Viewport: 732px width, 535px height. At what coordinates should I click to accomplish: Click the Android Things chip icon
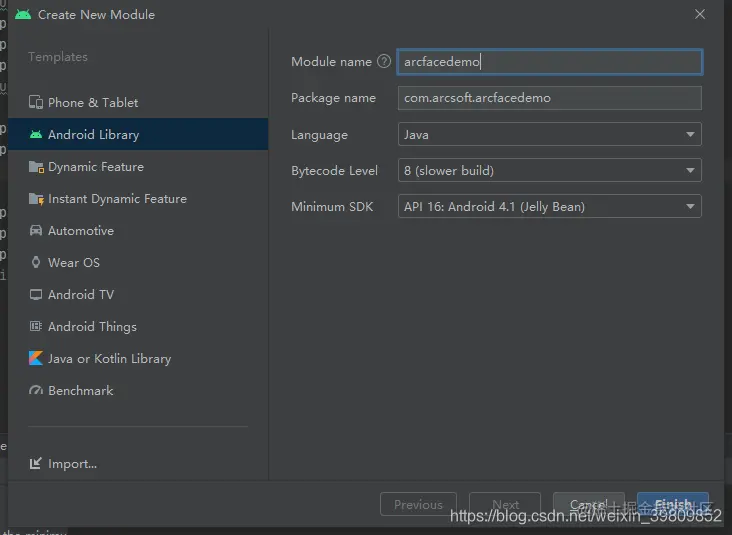coord(36,326)
